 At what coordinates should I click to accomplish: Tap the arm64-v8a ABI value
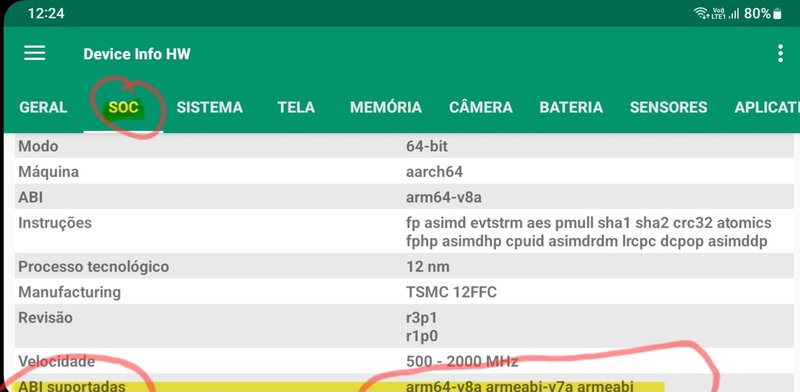(x=444, y=197)
